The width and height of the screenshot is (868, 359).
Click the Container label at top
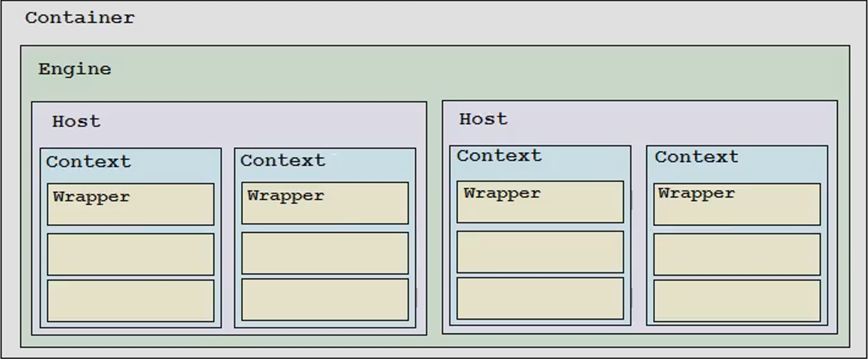click(80, 17)
